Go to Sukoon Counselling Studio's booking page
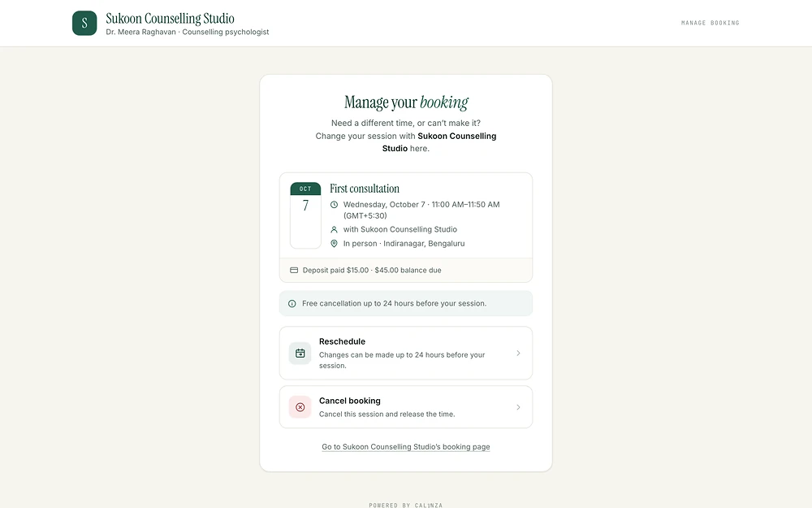Image resolution: width=812 pixels, height=508 pixels. (x=406, y=447)
